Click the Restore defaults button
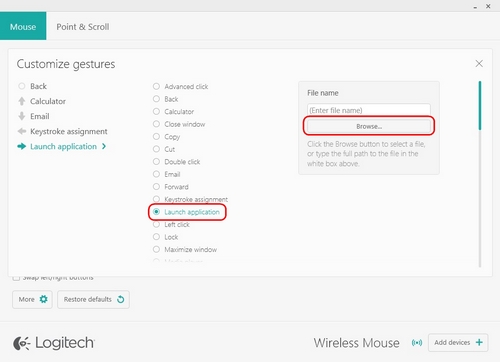Viewport: 500px width, 362px height. pos(93,299)
